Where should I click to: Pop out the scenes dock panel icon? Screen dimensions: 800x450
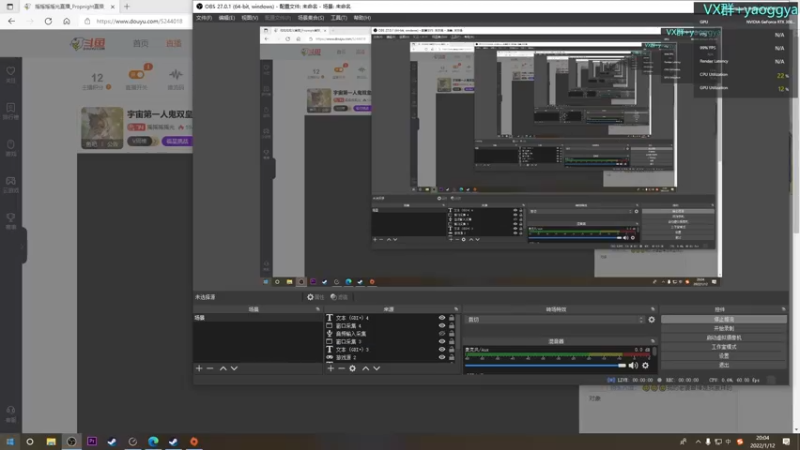[318, 309]
